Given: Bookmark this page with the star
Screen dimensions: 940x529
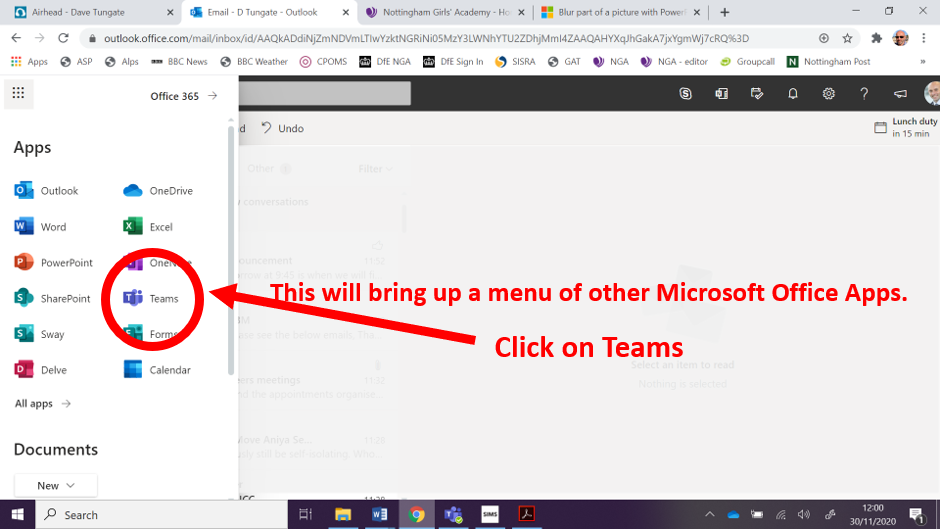Looking at the screenshot, I should coord(847,38).
